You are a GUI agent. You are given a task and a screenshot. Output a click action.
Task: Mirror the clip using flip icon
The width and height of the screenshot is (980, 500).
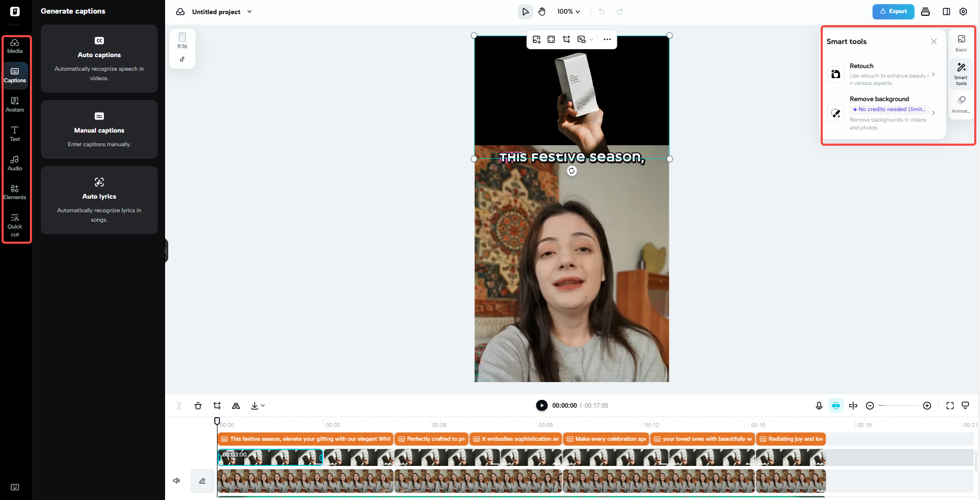click(236, 406)
